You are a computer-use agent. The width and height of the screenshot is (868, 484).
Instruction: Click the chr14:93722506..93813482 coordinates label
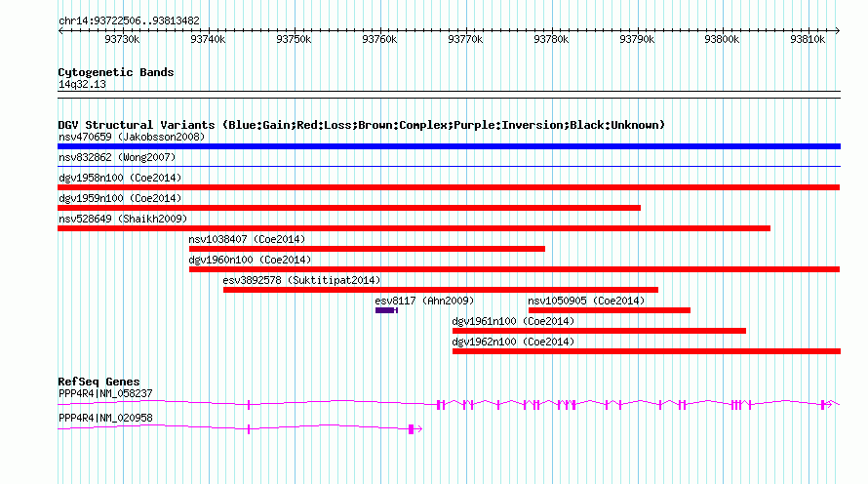point(129,21)
